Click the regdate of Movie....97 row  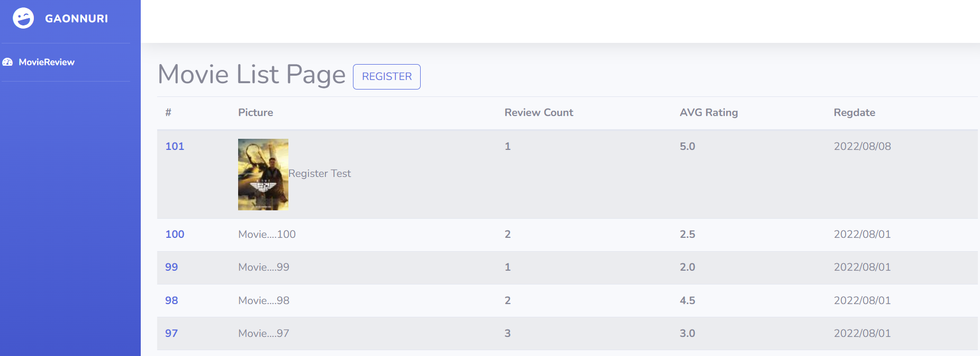tap(862, 333)
